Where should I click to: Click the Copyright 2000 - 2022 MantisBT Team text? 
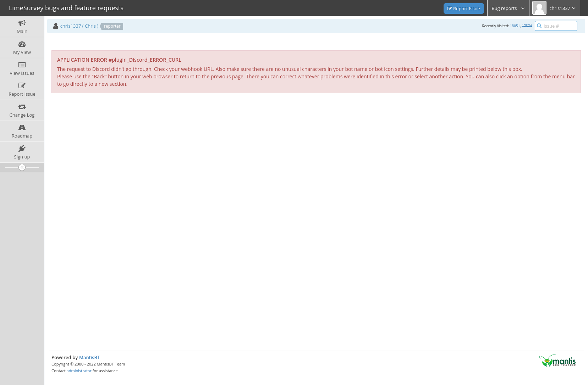pyautogui.click(x=88, y=364)
